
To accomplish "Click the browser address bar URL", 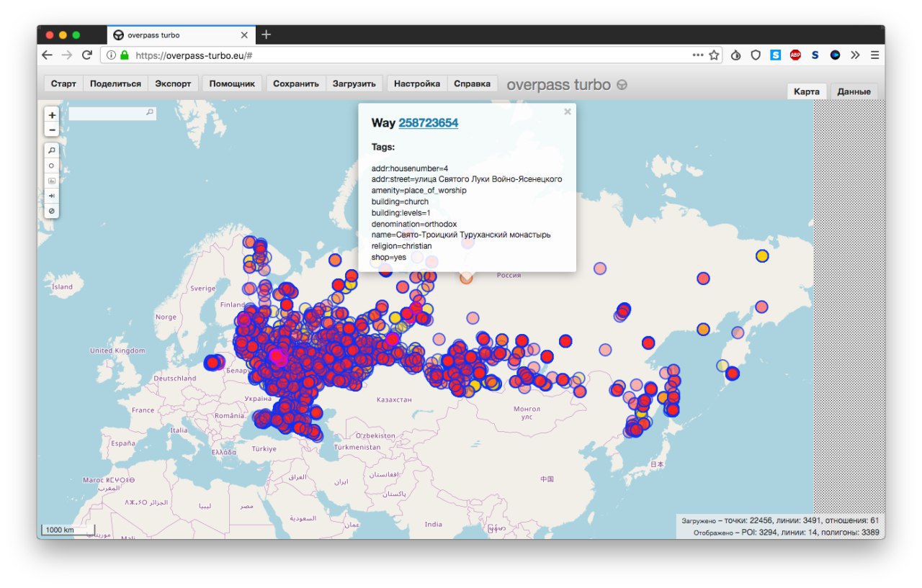I will tap(194, 55).
